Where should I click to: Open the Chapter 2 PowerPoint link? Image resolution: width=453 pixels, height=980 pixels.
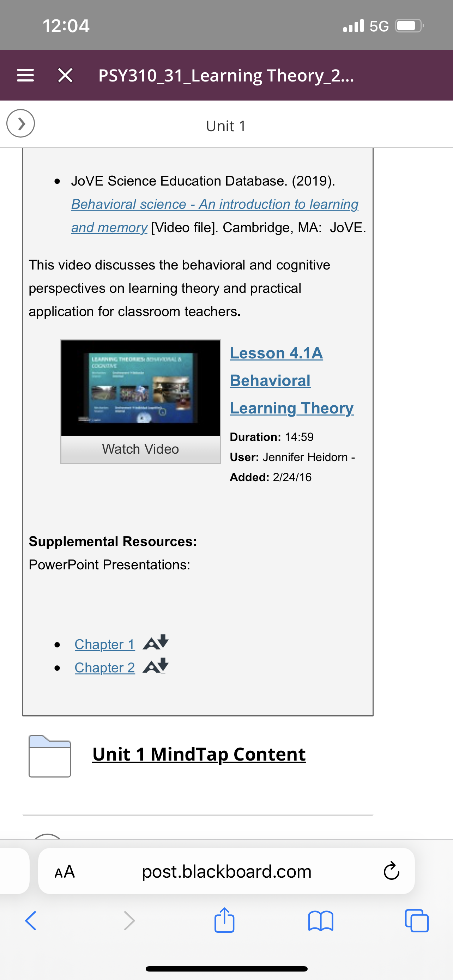[x=104, y=668]
